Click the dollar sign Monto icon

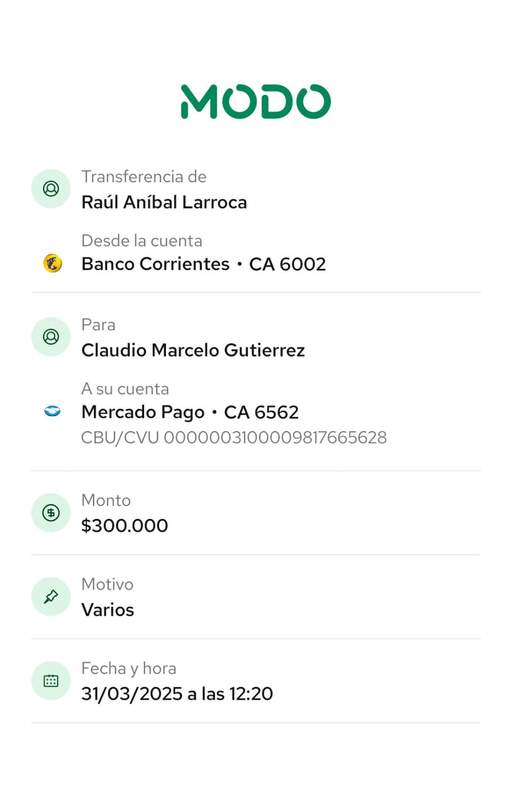pyautogui.click(x=51, y=513)
